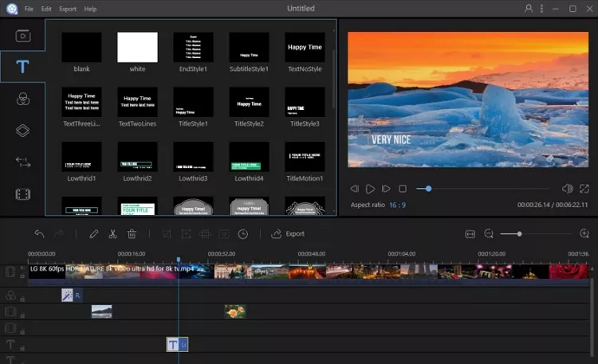Open the Transitions sidebar tab
This screenshot has height=364, width=598.
(23, 162)
